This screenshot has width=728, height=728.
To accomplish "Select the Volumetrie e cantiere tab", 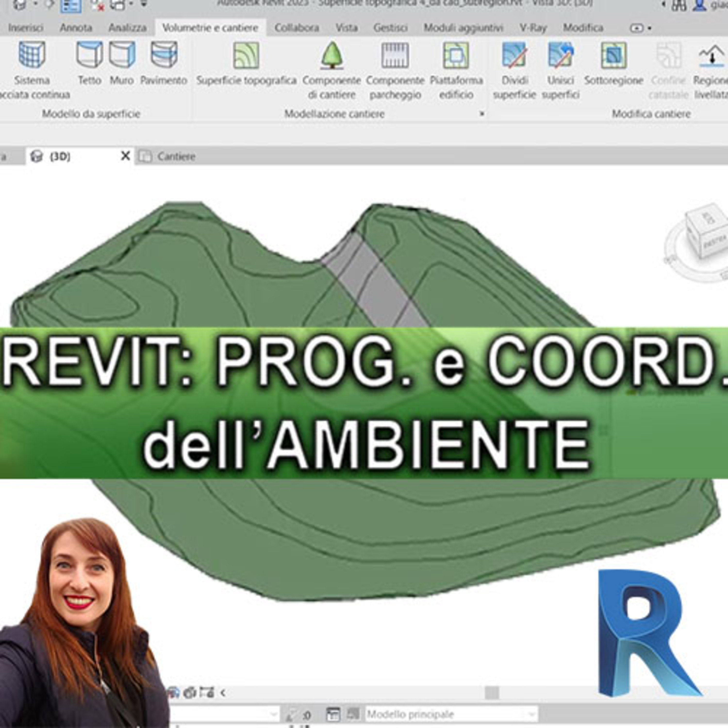I will pyautogui.click(x=210, y=27).
